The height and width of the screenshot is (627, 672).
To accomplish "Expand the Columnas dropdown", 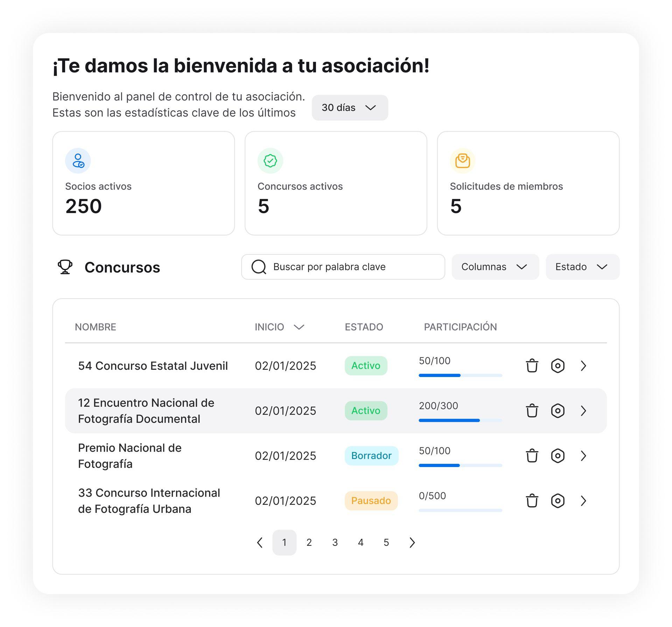I will (x=495, y=267).
